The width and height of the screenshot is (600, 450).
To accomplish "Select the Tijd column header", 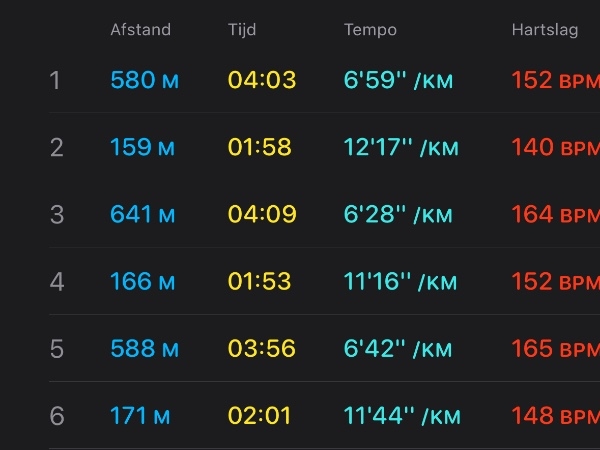I will pos(242,30).
